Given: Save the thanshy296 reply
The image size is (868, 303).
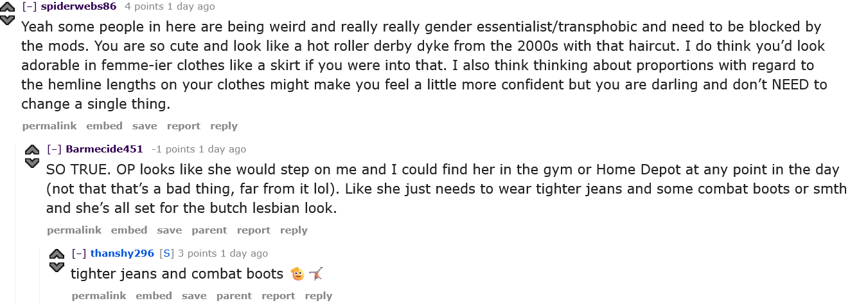Looking at the screenshot, I should (194, 296).
